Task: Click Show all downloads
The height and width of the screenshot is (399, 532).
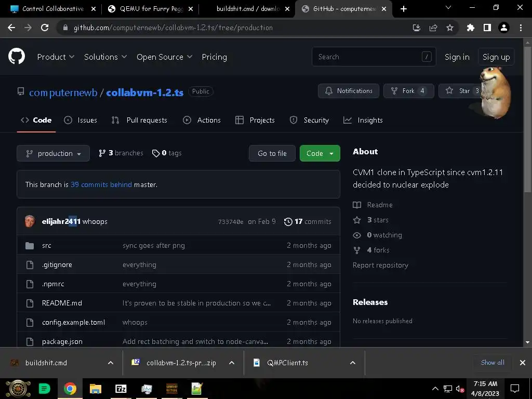Action: (493, 363)
